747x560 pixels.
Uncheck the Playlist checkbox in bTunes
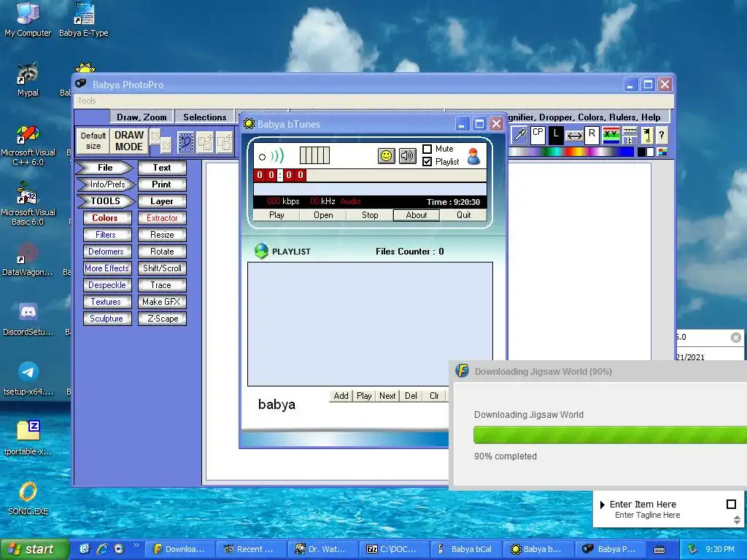[427, 162]
